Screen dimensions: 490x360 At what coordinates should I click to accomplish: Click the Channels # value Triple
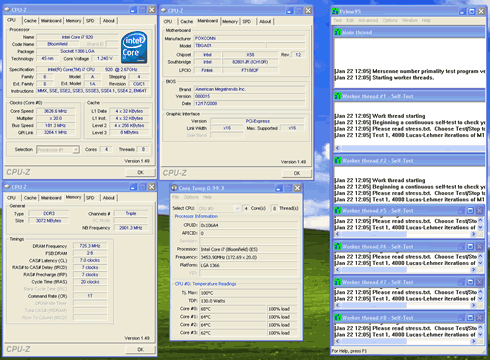(131, 213)
